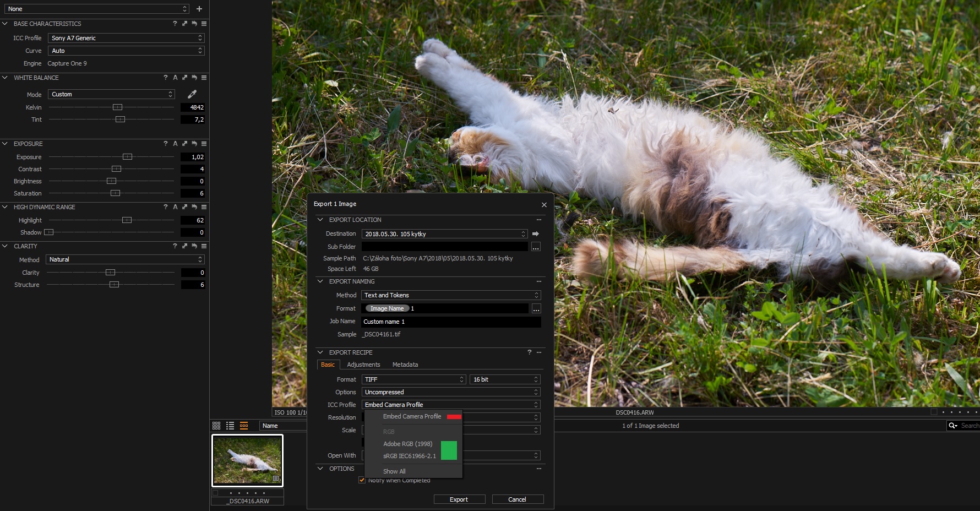Open the Clarity panel hamburger menu
980x511 pixels.
tap(204, 246)
